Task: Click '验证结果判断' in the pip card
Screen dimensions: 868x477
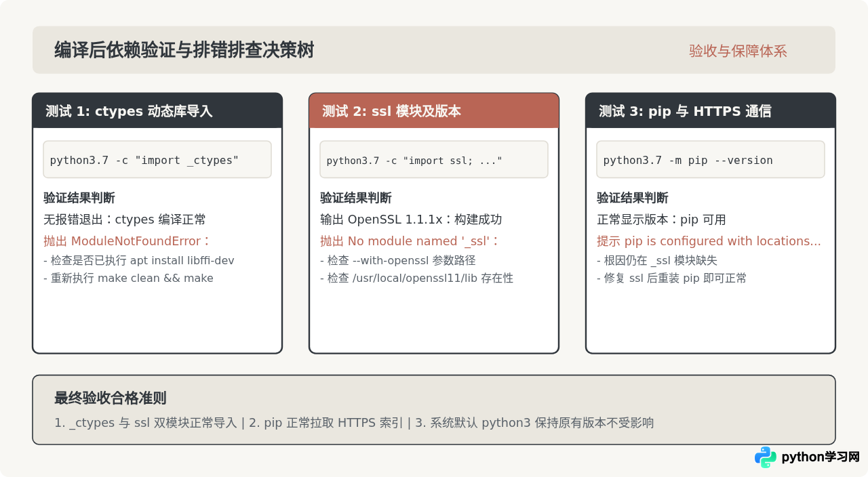Action: pos(633,198)
